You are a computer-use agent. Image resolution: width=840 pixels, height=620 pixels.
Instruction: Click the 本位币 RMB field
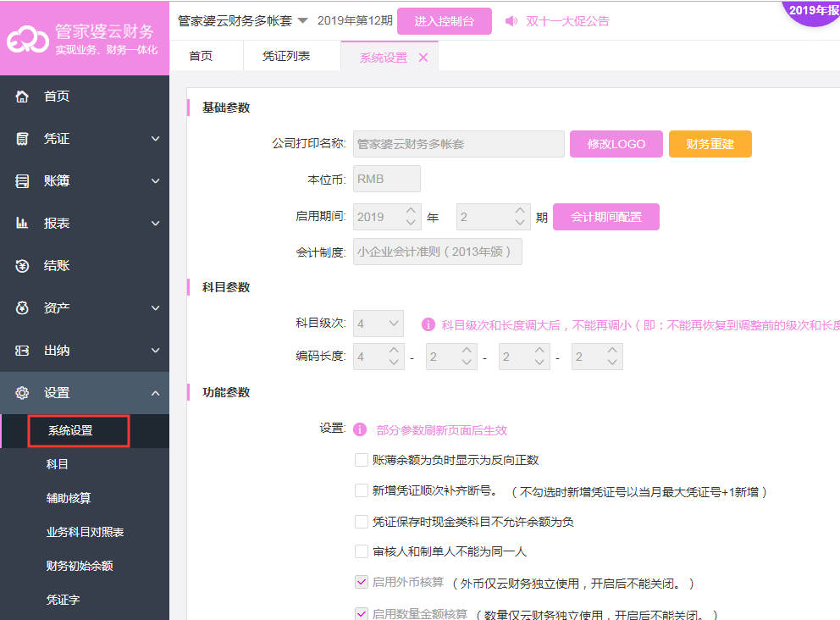coord(387,179)
